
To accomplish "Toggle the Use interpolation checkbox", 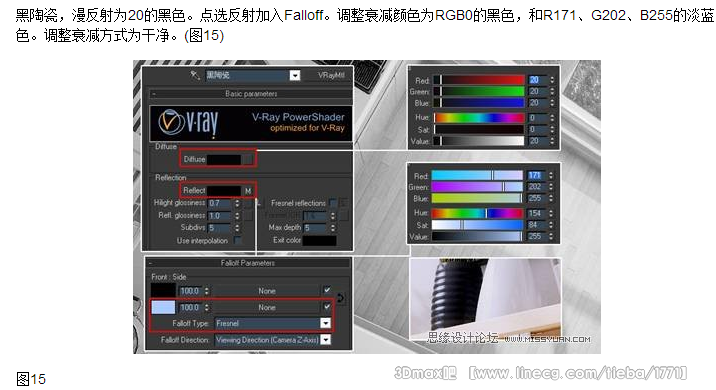I will (237, 240).
